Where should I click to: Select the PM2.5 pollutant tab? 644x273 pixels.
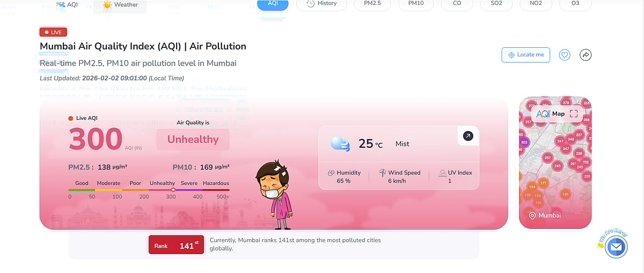coord(372,4)
